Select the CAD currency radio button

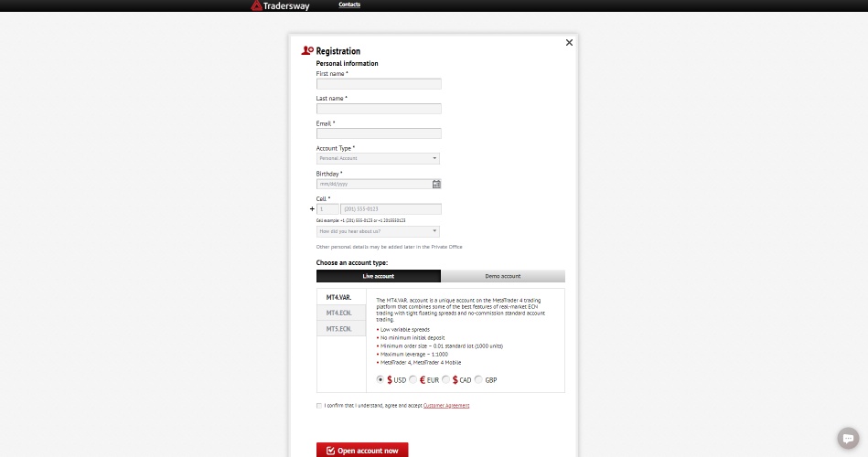[x=445, y=379]
